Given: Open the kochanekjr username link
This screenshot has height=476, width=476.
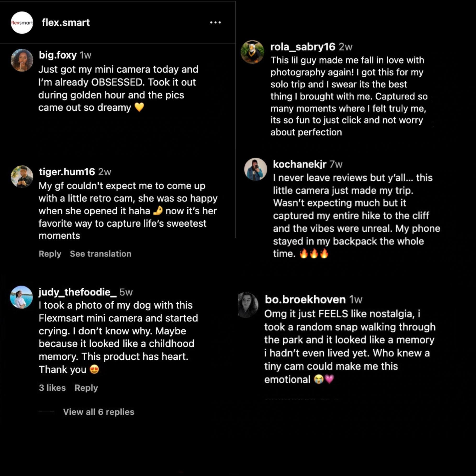Looking at the screenshot, I should coord(299,164).
